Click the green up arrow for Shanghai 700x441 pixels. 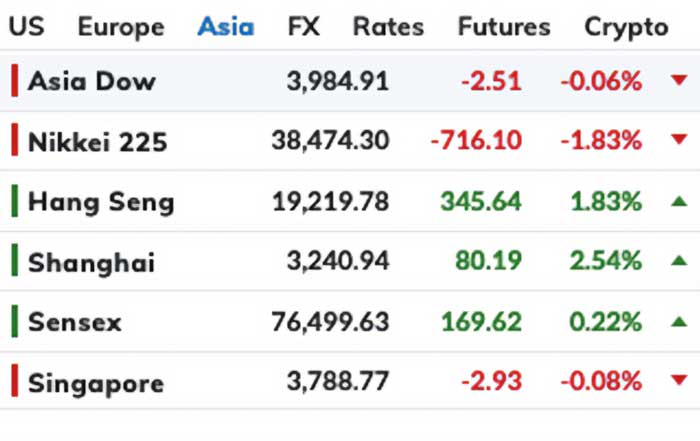click(x=679, y=261)
